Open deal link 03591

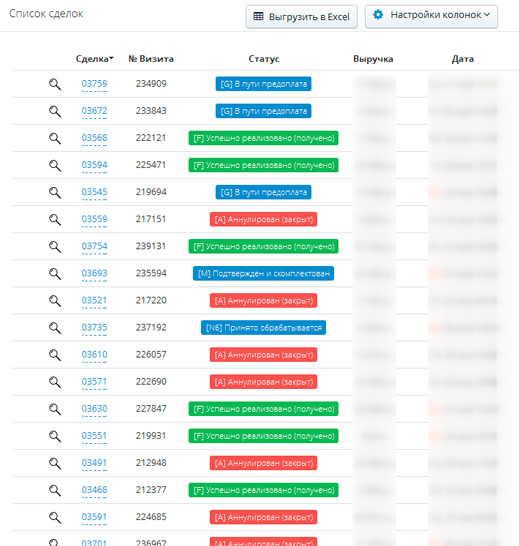pyautogui.click(x=94, y=517)
